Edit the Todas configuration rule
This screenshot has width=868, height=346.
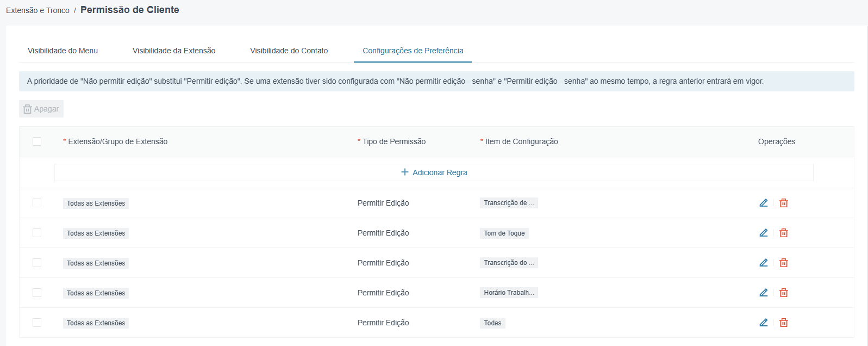[x=764, y=323]
